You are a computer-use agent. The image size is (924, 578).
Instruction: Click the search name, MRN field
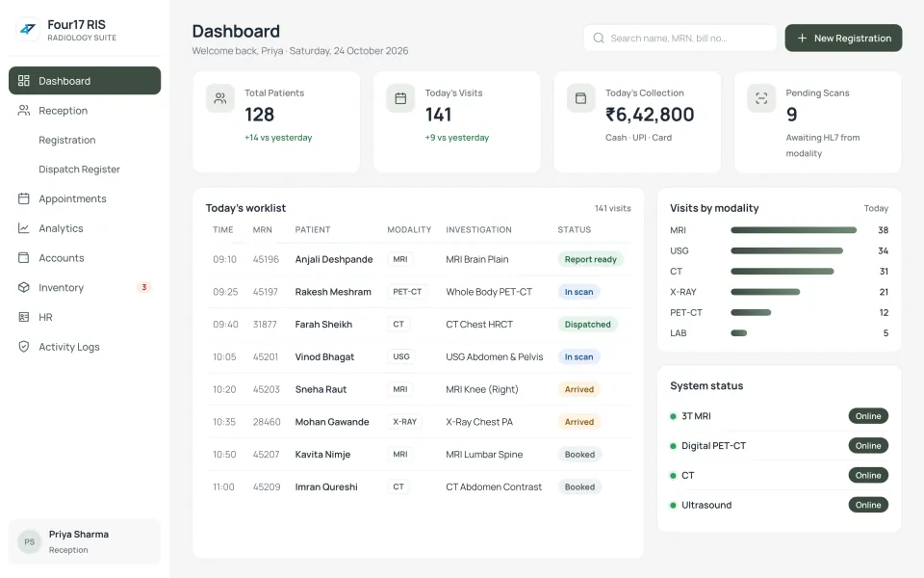click(x=680, y=39)
